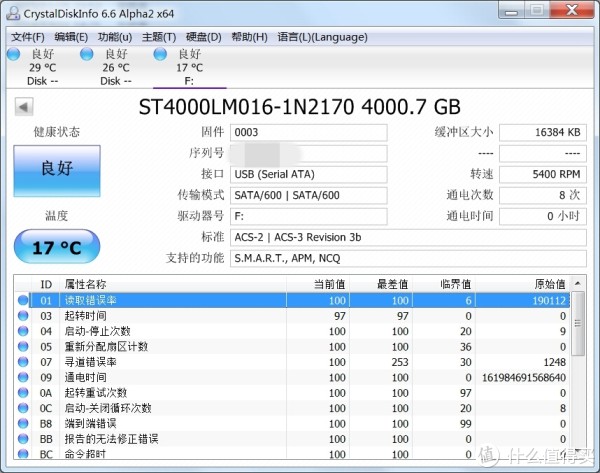Viewport: 600px width, 473px height.
Task: Click status orb of attribute 0C
Action: 23,408
